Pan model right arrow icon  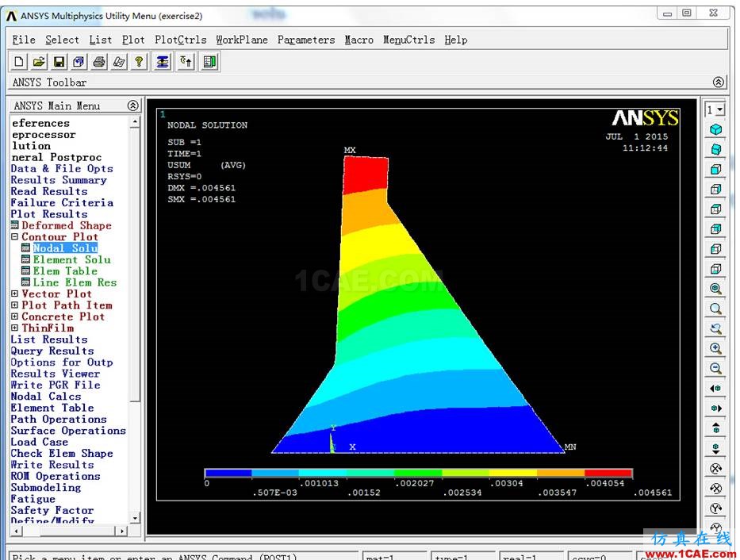716,408
